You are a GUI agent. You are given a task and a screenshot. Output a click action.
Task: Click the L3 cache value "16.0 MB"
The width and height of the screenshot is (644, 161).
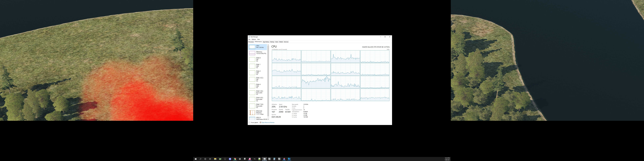(305, 117)
